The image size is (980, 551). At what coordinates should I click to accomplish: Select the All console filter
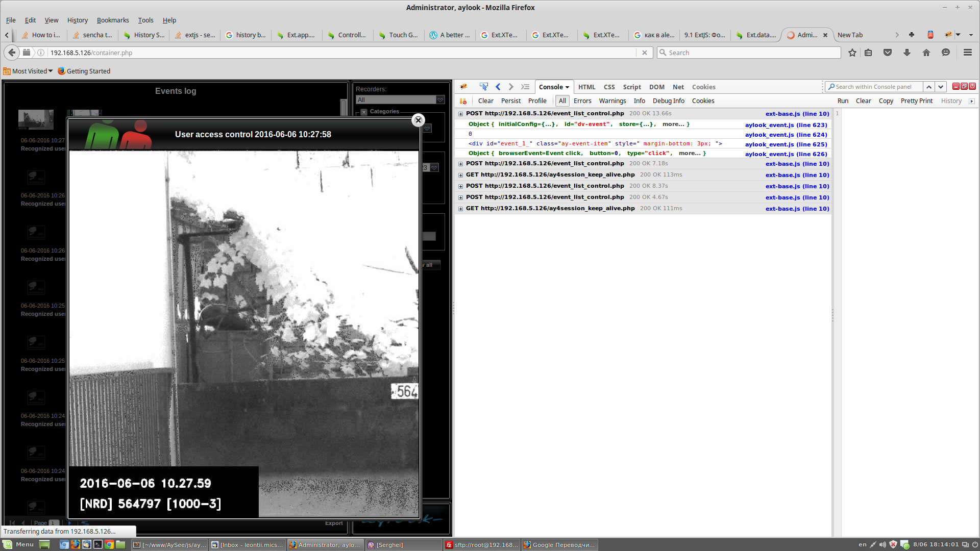tap(562, 101)
